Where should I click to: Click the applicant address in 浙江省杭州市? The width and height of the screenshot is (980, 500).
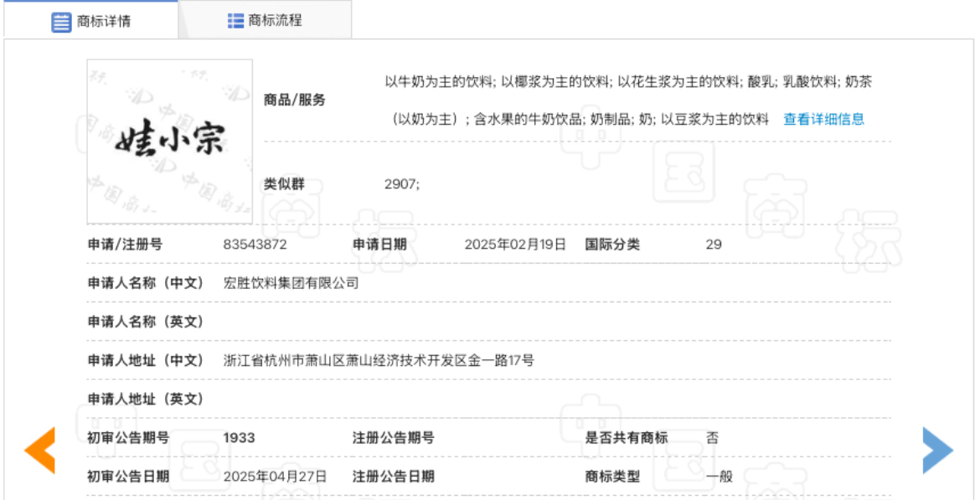tap(379, 360)
